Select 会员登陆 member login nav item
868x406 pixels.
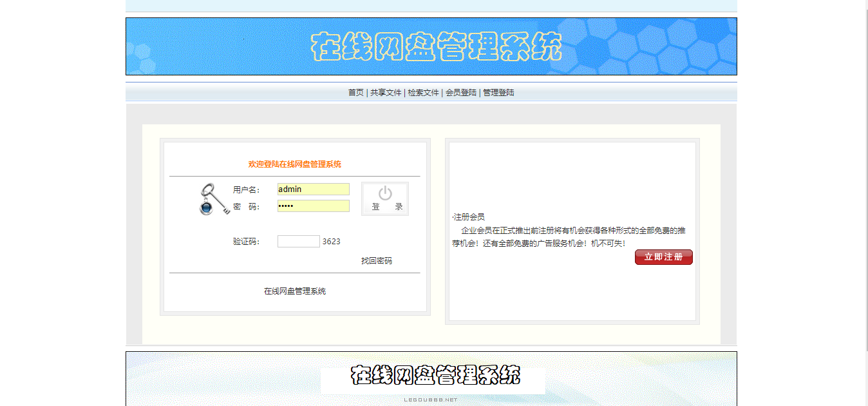461,92
